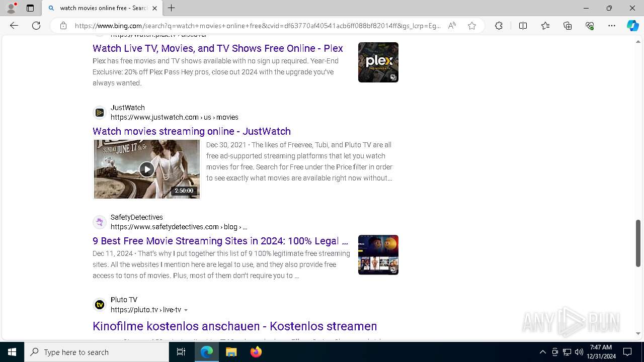Expand Pluto TV URL dropdown arrow

pyautogui.click(x=186, y=310)
